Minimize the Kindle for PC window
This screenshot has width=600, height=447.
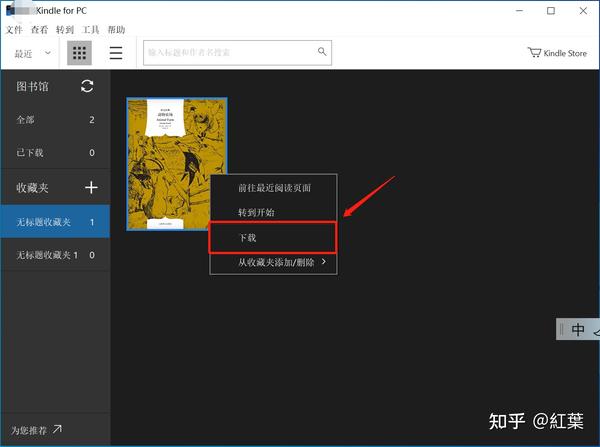coord(519,11)
